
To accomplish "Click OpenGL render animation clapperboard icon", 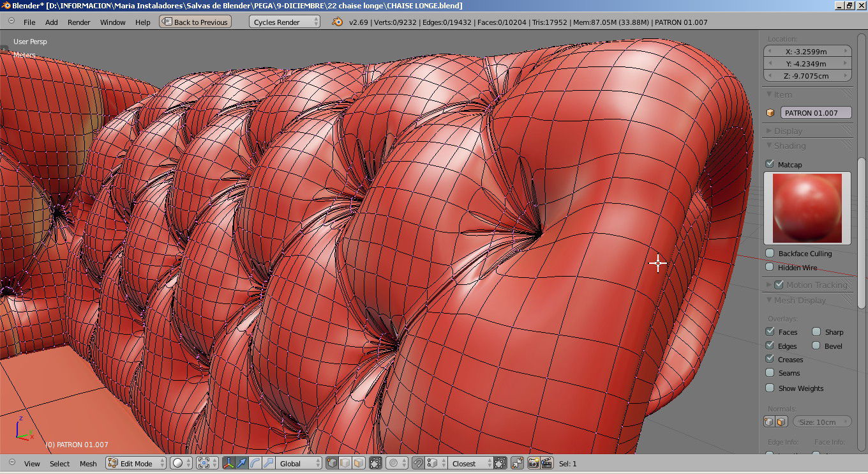I will tap(547, 463).
